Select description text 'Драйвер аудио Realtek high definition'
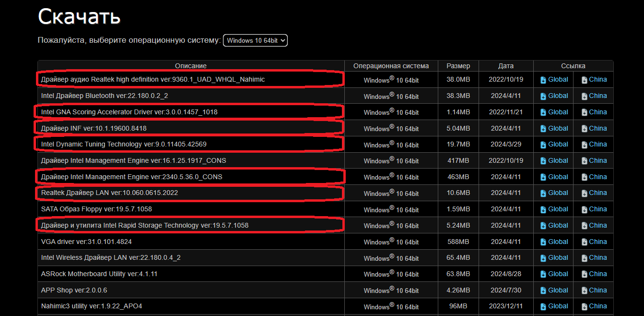 (100, 79)
